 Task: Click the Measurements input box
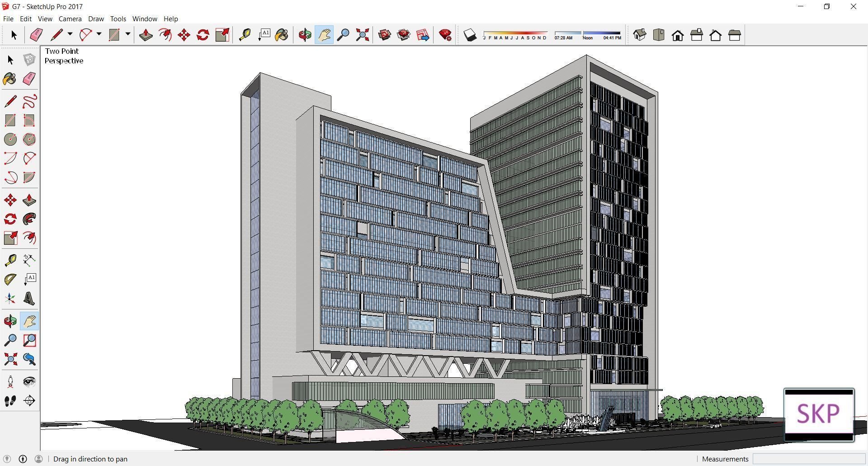808,459
